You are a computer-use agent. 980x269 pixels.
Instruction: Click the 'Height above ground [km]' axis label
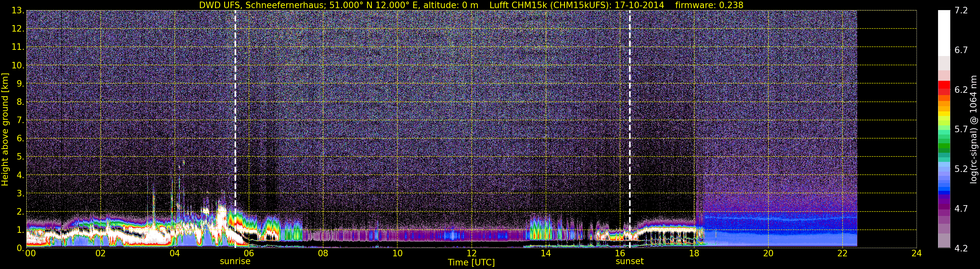pyautogui.click(x=5, y=130)
